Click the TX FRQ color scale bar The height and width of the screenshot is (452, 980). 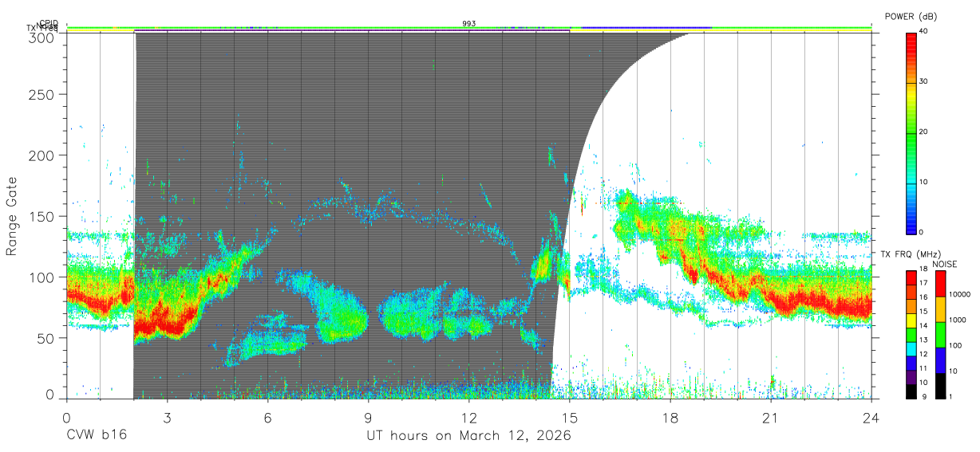pos(911,334)
